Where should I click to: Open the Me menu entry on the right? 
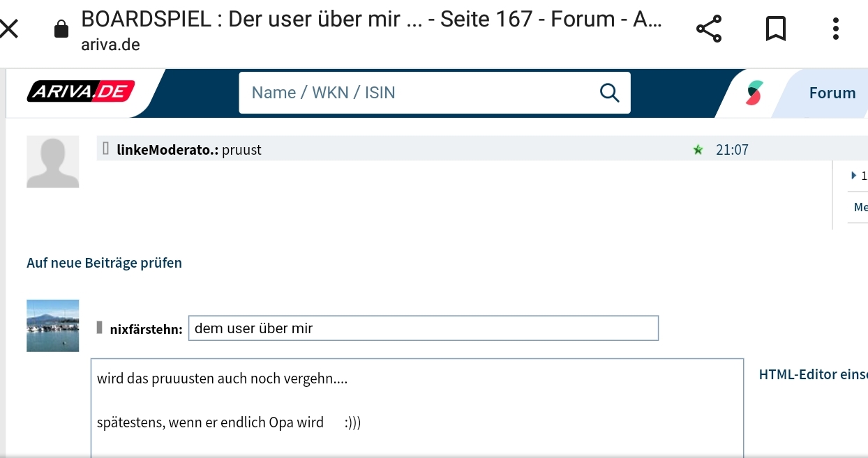[860, 207]
